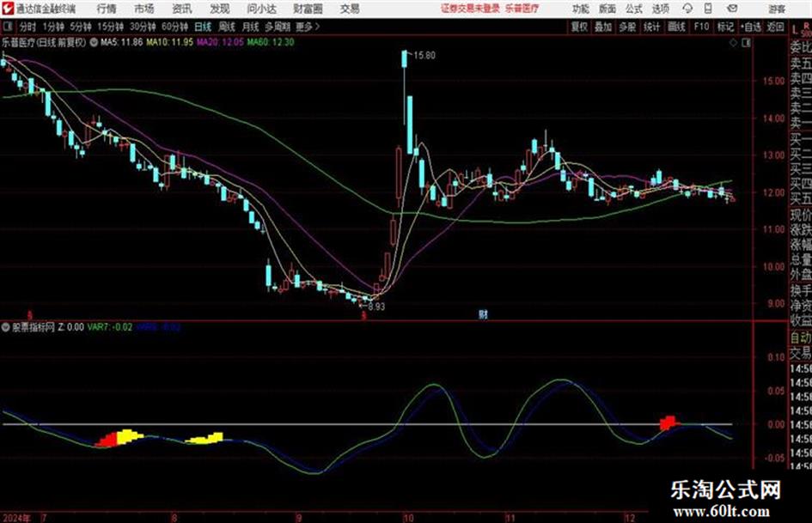Click the 自动 label in right panel
Image resolution: width=812 pixels, height=523 pixels.
point(801,338)
